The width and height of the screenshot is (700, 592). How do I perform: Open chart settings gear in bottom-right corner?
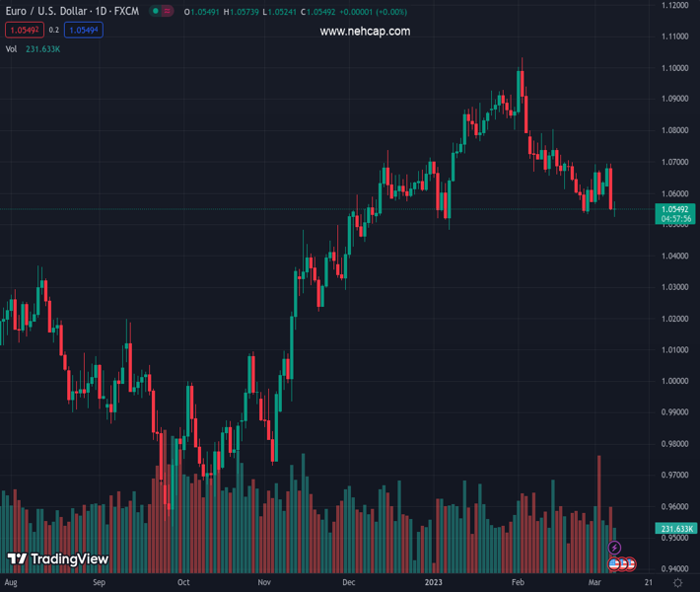point(677,583)
